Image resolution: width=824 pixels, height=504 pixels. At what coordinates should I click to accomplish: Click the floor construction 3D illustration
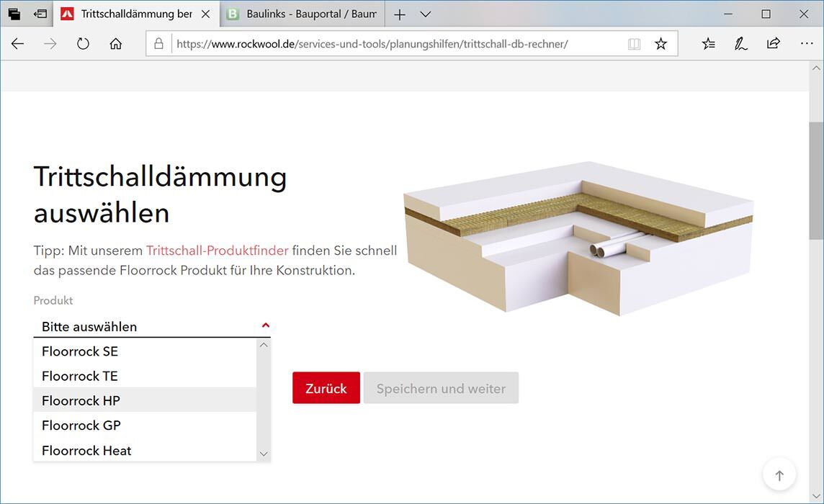(578, 238)
